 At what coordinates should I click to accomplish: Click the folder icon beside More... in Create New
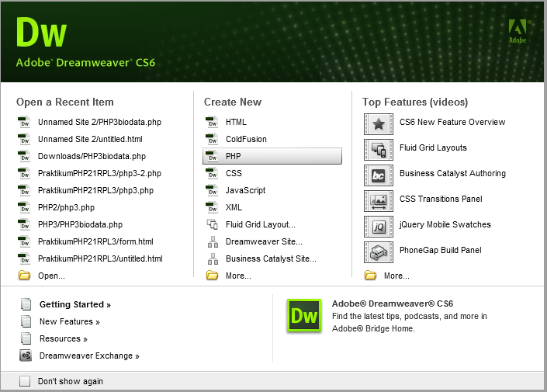click(x=212, y=276)
